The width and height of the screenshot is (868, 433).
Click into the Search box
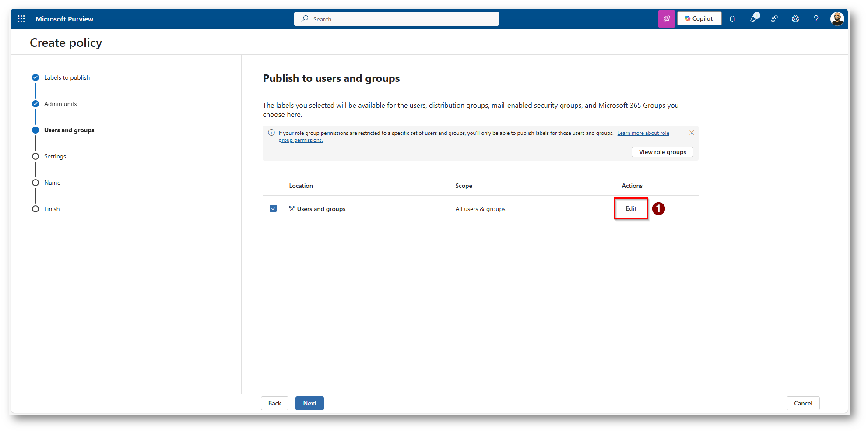pyautogui.click(x=396, y=19)
